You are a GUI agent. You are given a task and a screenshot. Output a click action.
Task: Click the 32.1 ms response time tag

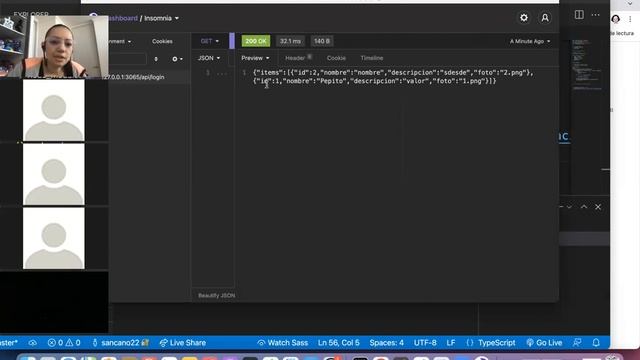click(x=290, y=41)
